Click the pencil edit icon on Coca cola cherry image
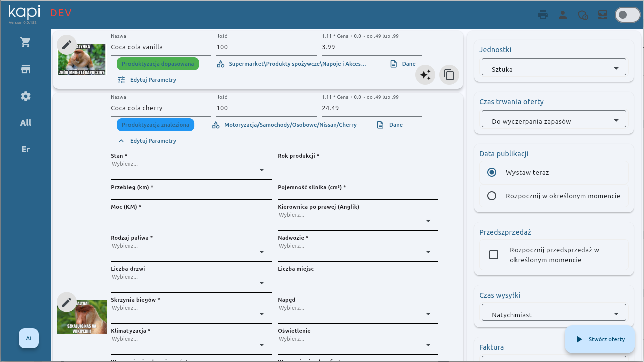Screen dimensions: 644x362 coord(67,302)
